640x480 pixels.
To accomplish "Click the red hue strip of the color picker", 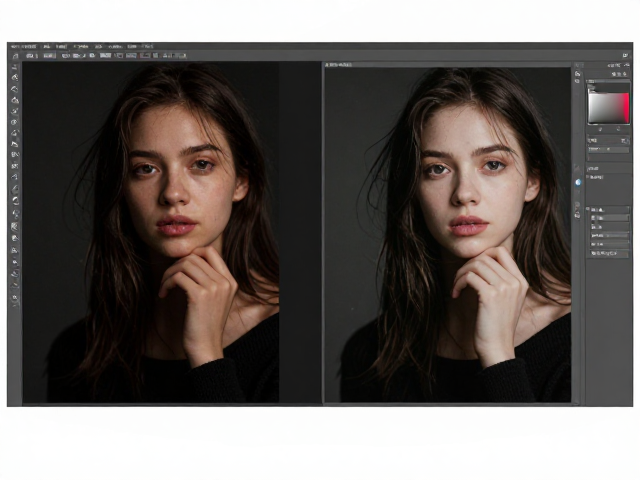I will tap(626, 108).
